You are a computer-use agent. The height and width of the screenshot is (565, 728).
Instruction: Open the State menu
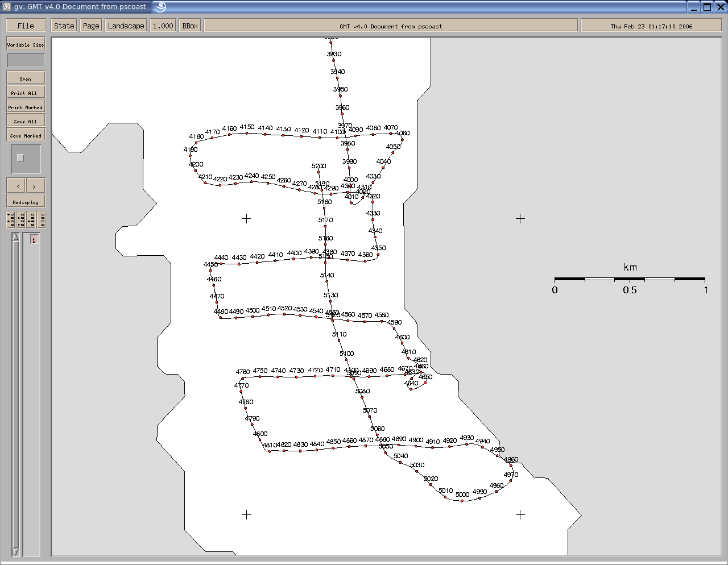point(64,26)
